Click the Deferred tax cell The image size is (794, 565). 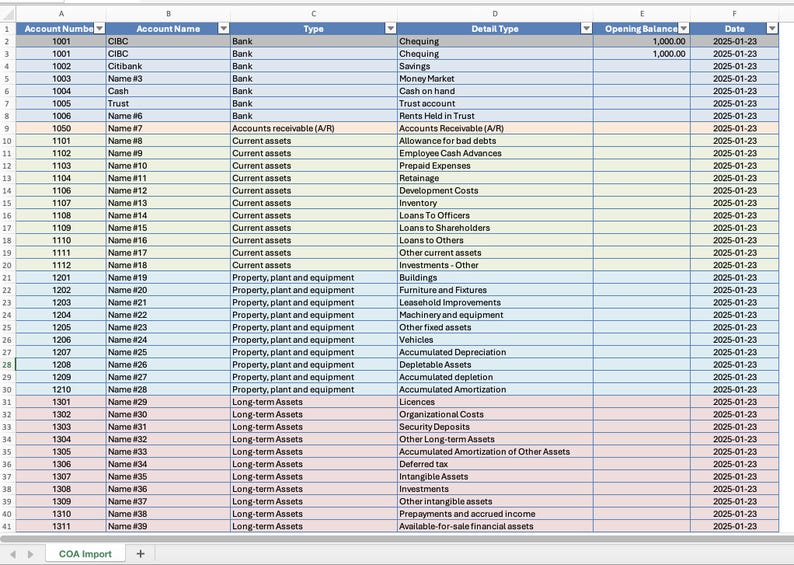pyautogui.click(x=495, y=464)
